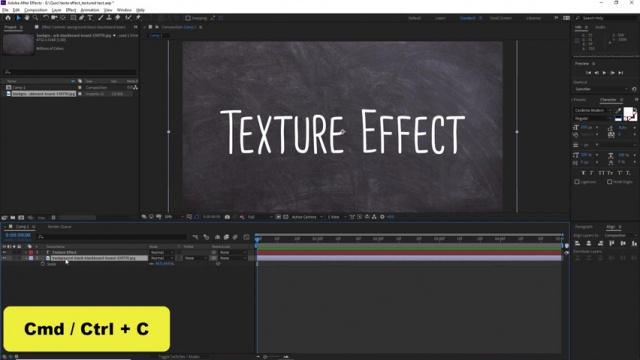Toggle visibility of the chalkboard jpg layer
Image resolution: width=640 pixels, height=360 pixels.
[x=4, y=258]
